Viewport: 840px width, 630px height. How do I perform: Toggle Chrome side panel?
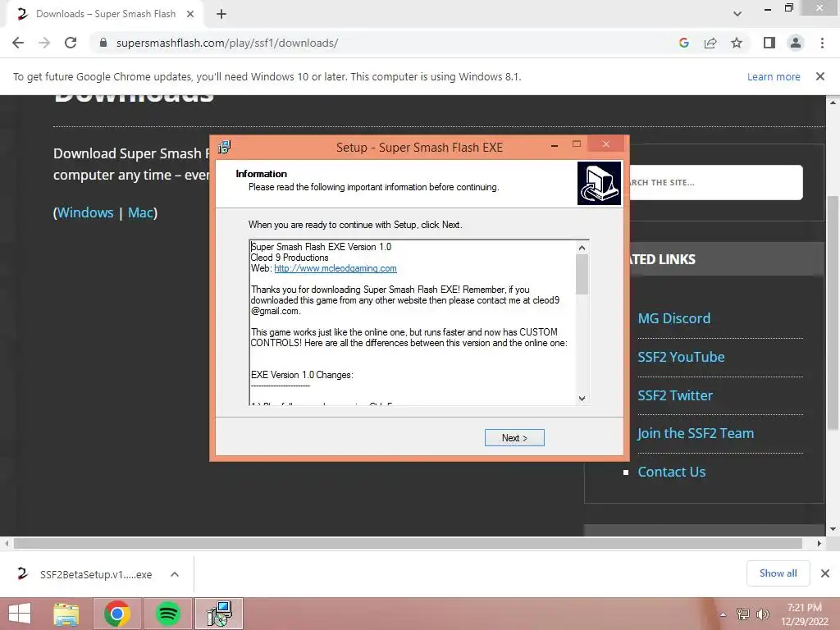[769, 43]
